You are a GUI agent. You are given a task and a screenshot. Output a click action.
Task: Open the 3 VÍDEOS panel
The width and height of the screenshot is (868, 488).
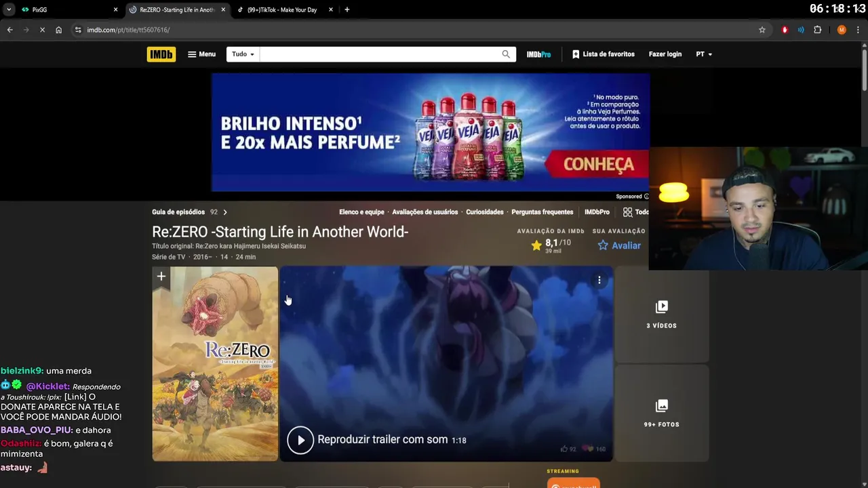coord(662,314)
